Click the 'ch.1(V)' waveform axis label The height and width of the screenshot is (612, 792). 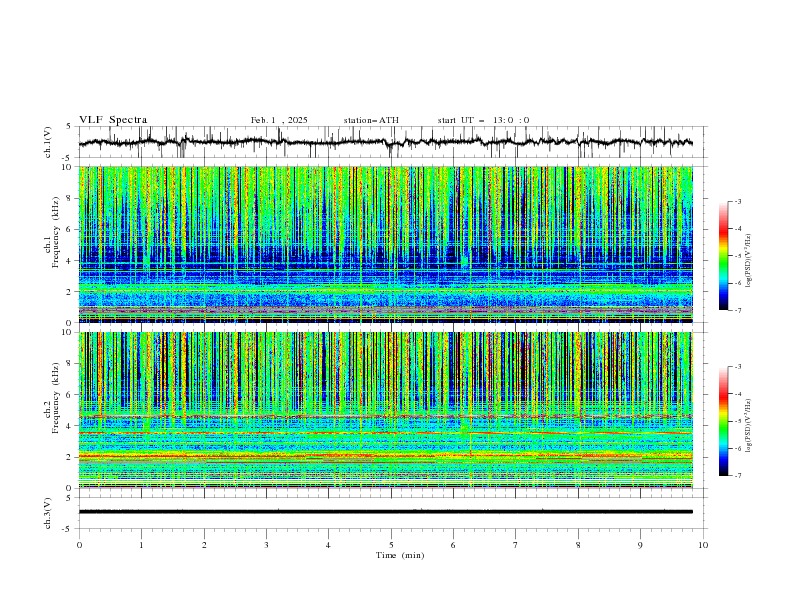pos(48,142)
